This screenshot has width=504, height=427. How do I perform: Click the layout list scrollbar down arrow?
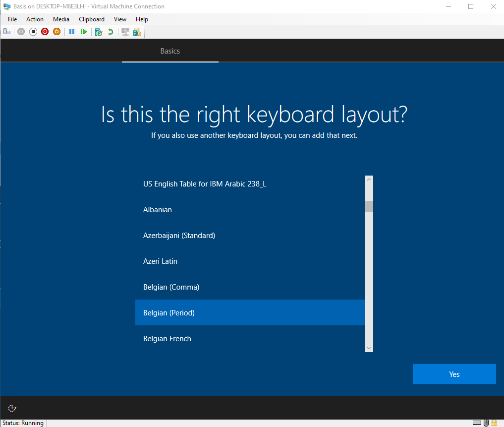(x=369, y=348)
